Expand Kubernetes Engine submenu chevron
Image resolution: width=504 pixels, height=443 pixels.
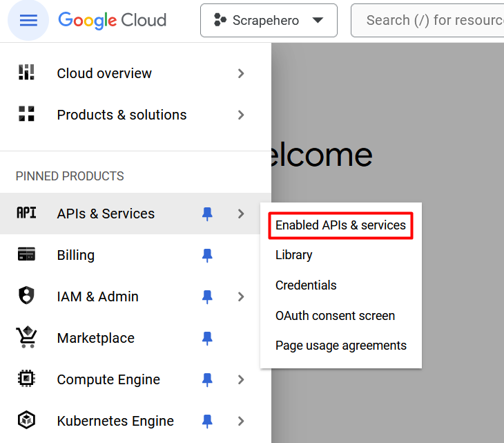pyautogui.click(x=241, y=422)
